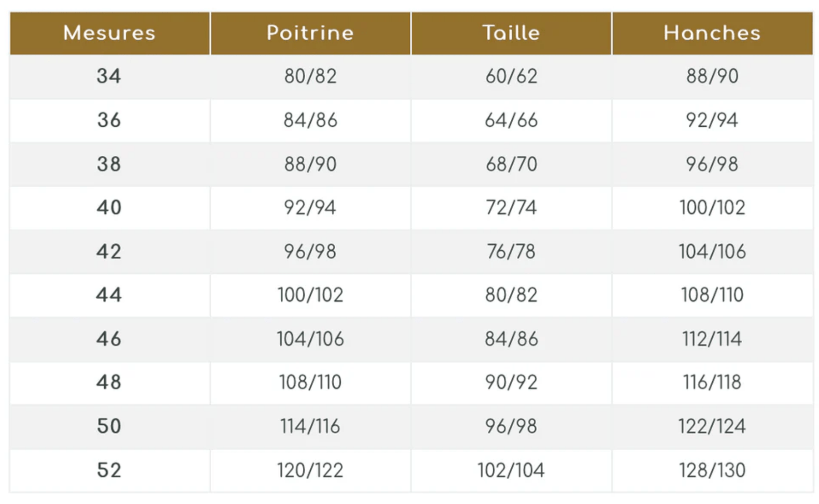The height and width of the screenshot is (504, 819).
Task: Click size 38 in Mesures column
Action: pyautogui.click(x=109, y=164)
